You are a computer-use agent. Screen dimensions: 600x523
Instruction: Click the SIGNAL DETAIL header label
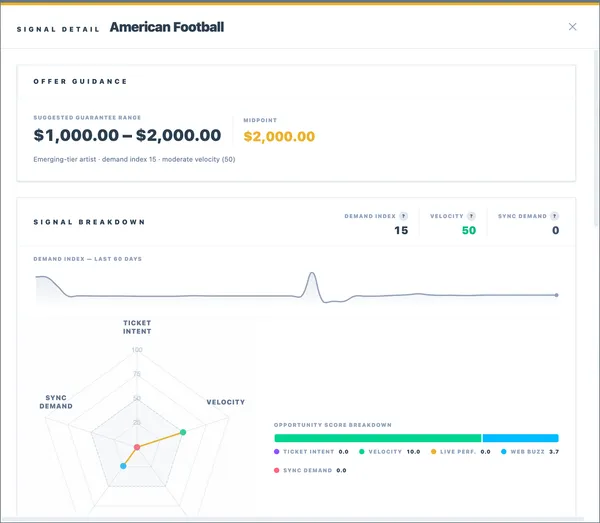click(x=58, y=29)
